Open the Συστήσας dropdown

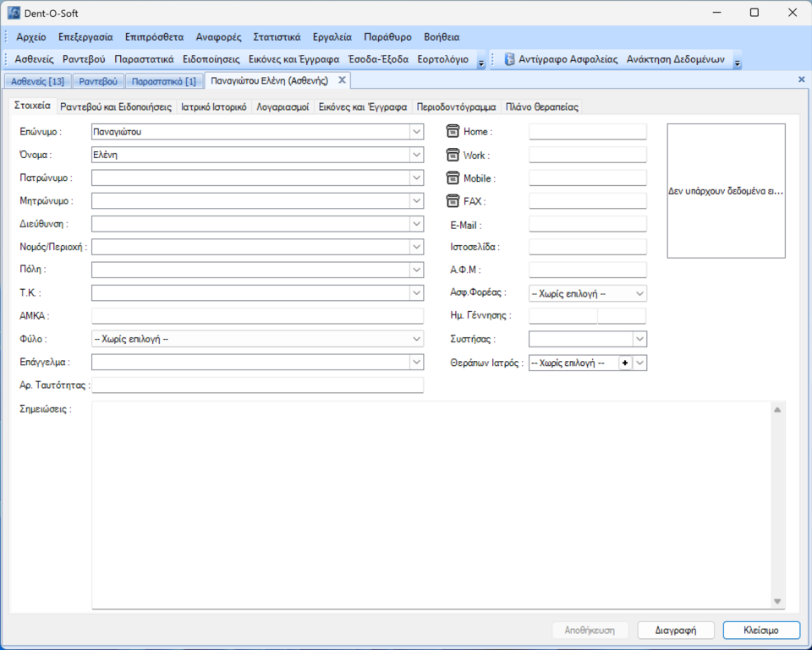639,339
